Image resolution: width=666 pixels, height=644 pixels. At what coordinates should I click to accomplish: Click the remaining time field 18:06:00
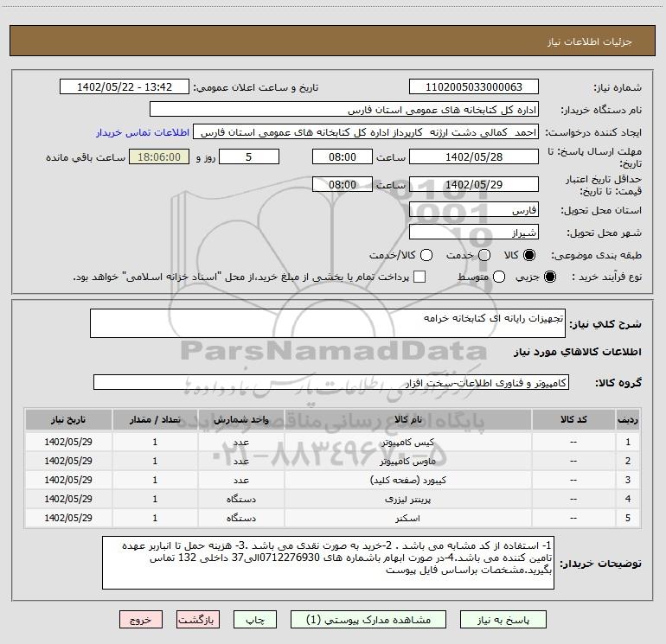159,156
